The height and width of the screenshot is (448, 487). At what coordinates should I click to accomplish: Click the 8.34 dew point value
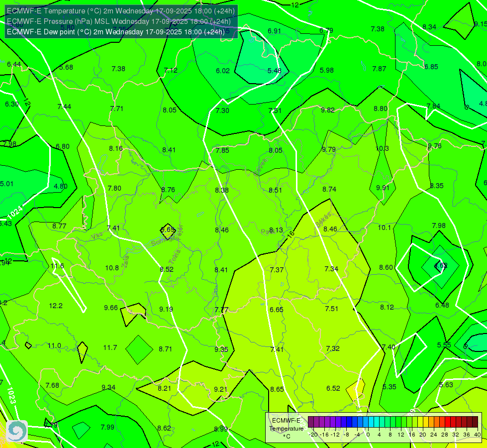pyautogui.click(x=429, y=27)
